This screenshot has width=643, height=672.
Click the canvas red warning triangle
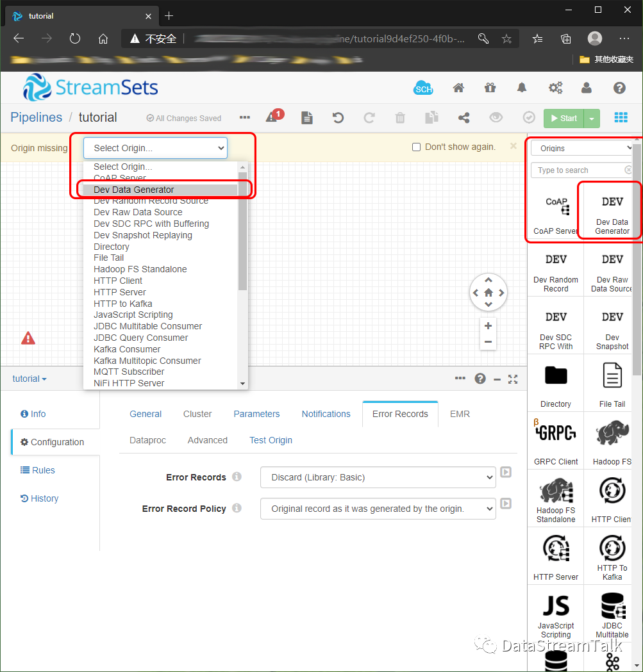(x=28, y=339)
